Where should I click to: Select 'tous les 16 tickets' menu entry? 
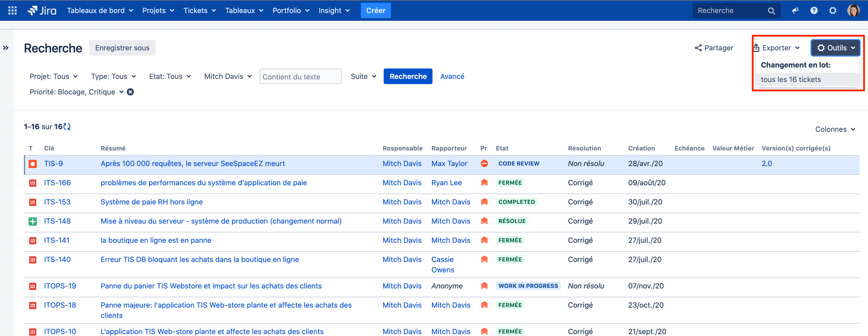pos(790,80)
